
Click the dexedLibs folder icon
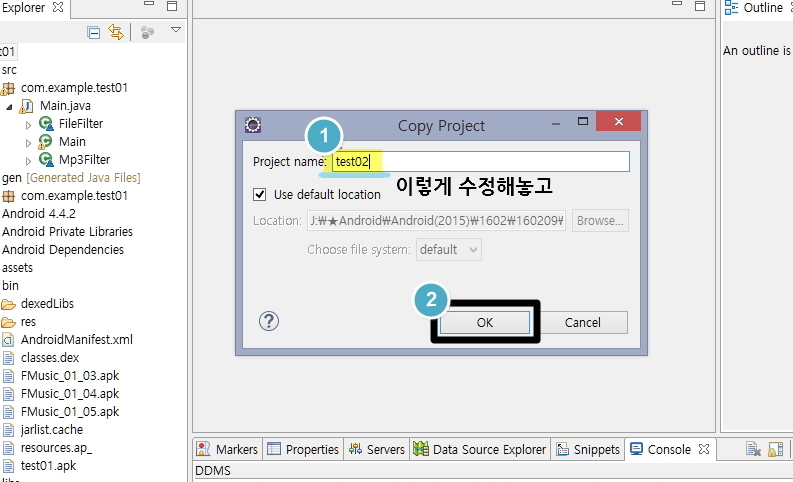pyautogui.click(x=9, y=304)
